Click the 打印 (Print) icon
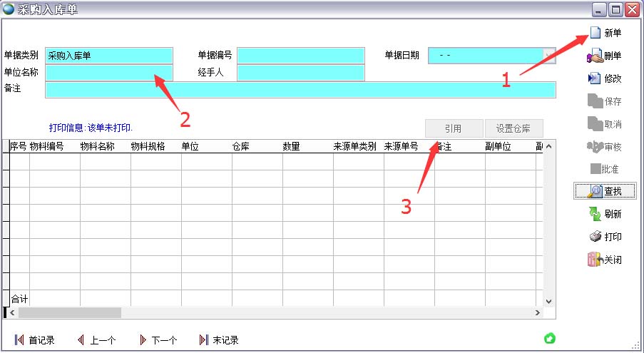Screen dimensions: 644x353 [x=595, y=237]
